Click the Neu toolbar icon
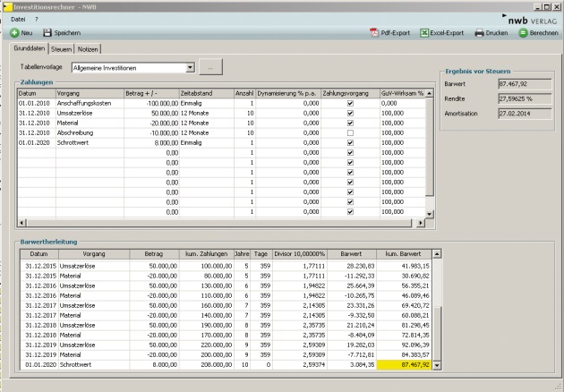The image size is (564, 392). pyautogui.click(x=14, y=32)
